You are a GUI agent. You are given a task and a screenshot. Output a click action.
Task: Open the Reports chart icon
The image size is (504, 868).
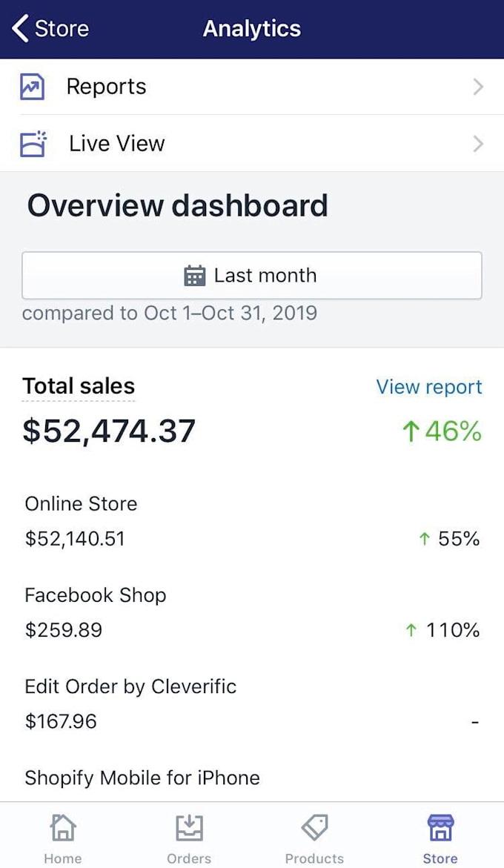tap(32, 87)
